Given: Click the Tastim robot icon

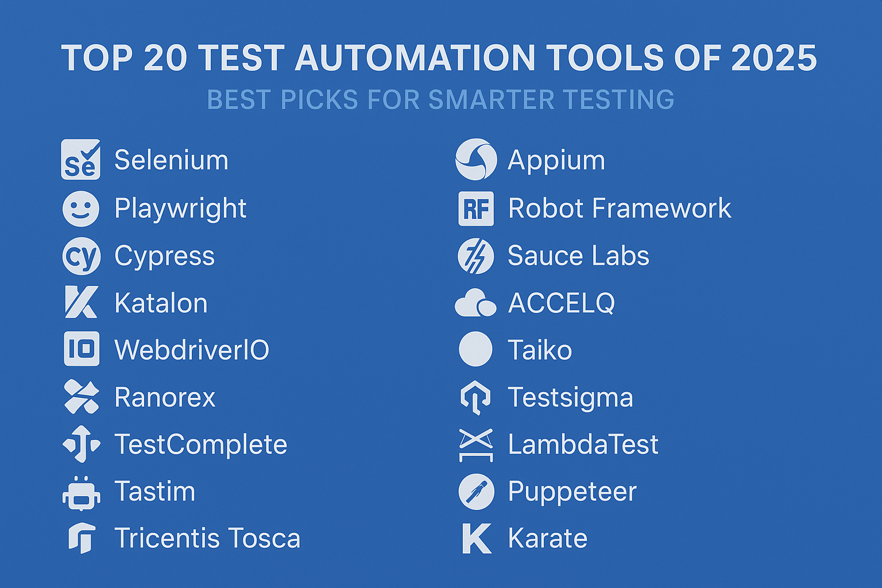Looking at the screenshot, I should click(x=82, y=493).
